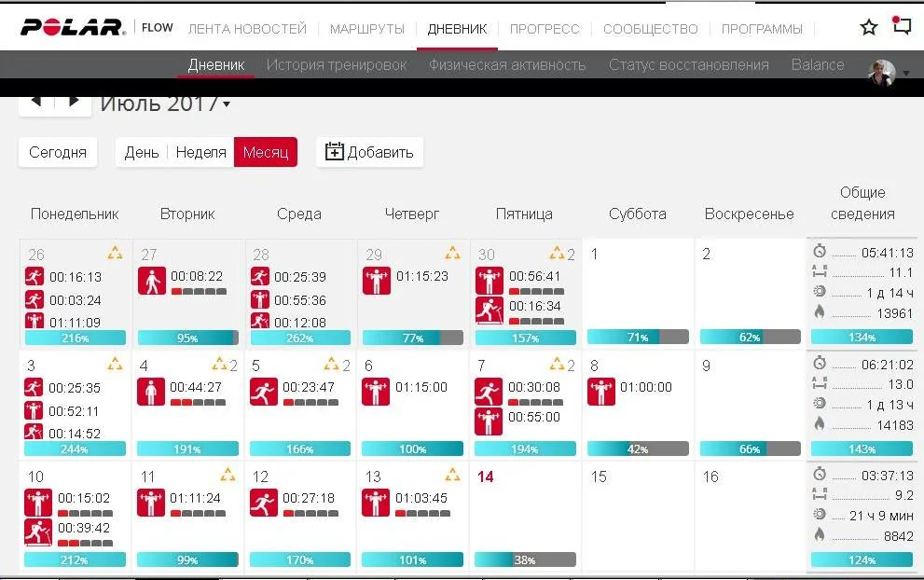924x580 pixels.
Task: Click the flame icon beside 8842
Action: [x=820, y=534]
